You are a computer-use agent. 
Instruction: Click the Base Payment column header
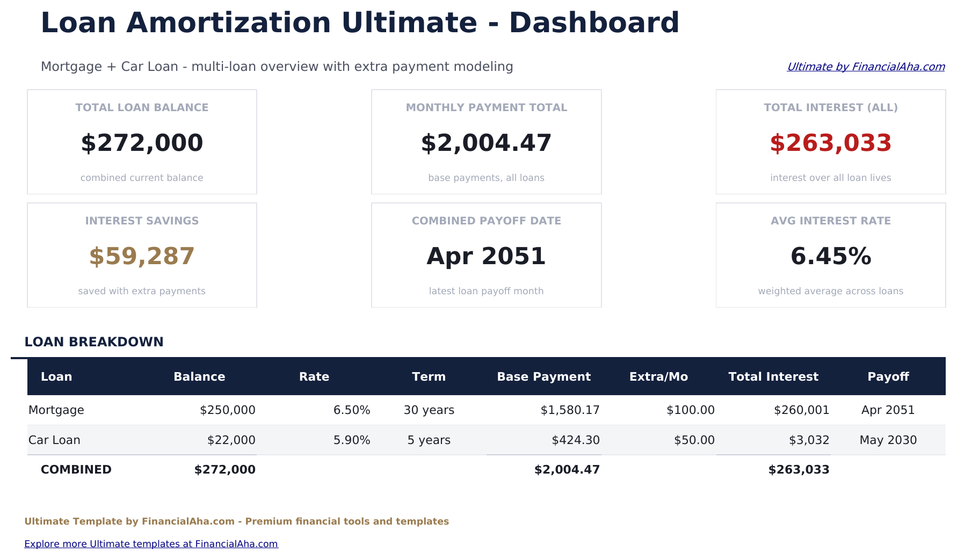(x=543, y=376)
